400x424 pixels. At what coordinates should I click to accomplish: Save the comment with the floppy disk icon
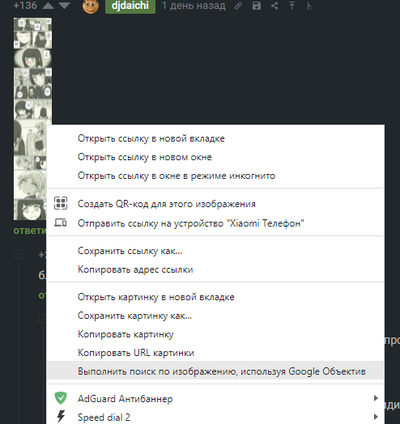pos(256,6)
